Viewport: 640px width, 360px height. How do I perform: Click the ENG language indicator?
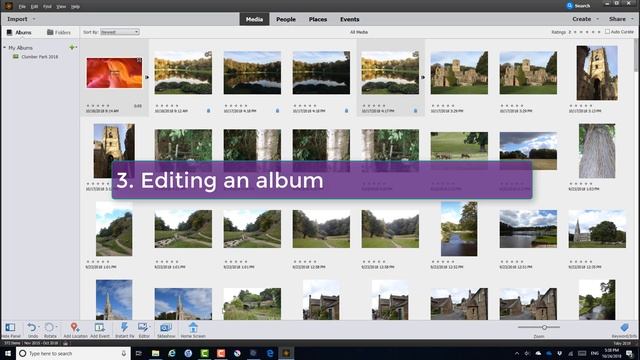pos(594,353)
